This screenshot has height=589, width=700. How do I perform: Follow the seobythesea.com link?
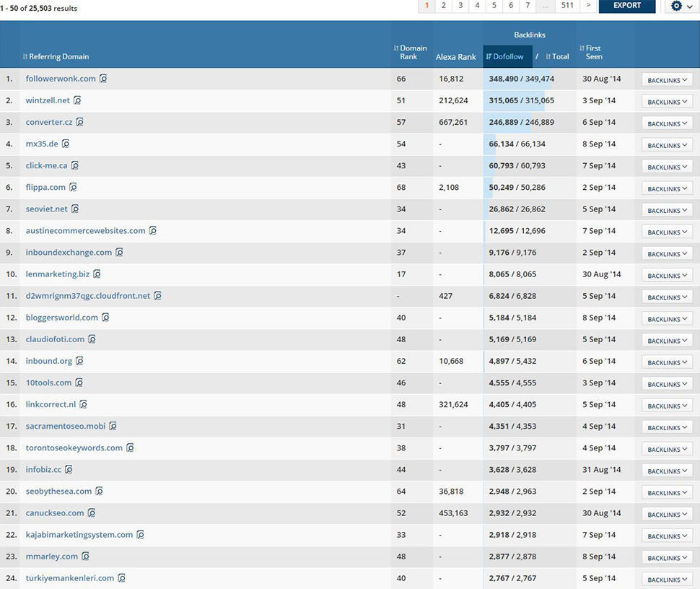(58, 491)
